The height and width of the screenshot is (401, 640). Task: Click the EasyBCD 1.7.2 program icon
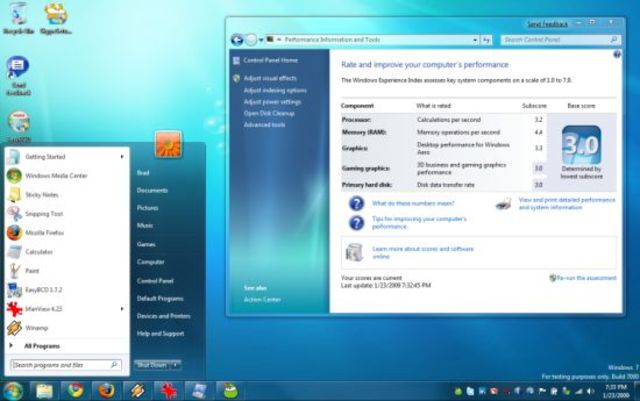[x=14, y=290]
